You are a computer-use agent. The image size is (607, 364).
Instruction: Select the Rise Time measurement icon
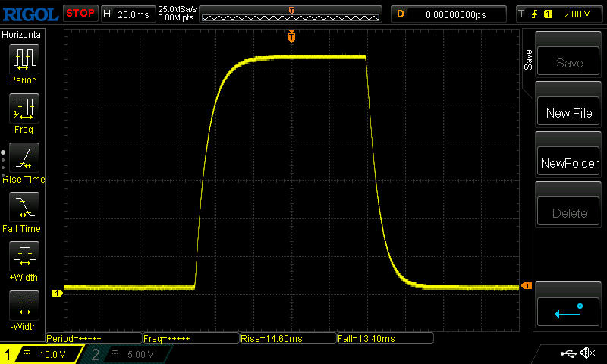(x=24, y=158)
